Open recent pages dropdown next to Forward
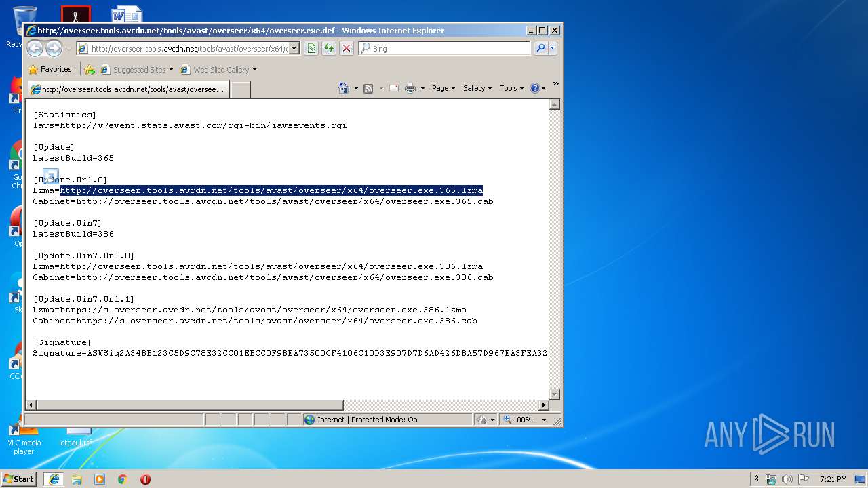The image size is (868, 488). [68, 49]
